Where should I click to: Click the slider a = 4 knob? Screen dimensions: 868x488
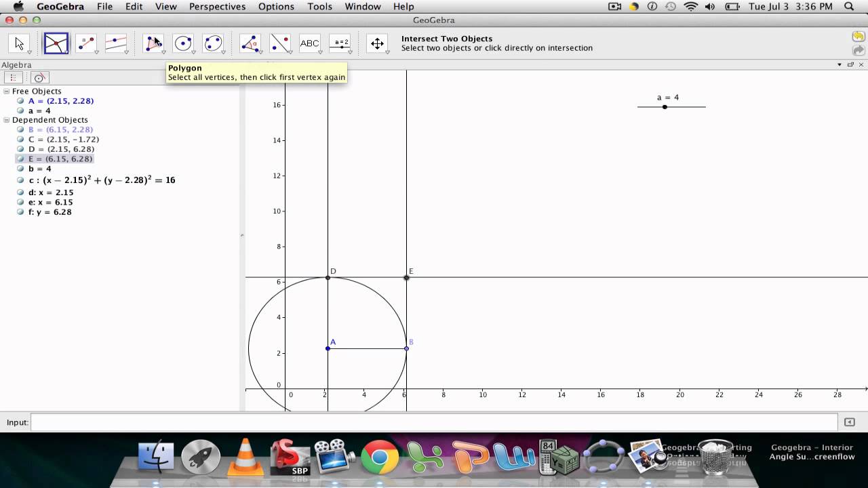pyautogui.click(x=665, y=106)
